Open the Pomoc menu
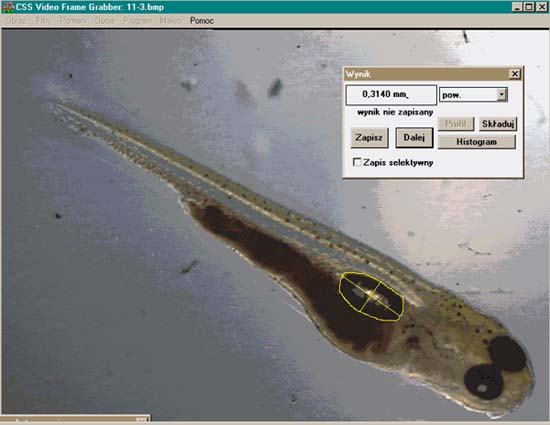 tap(202, 21)
